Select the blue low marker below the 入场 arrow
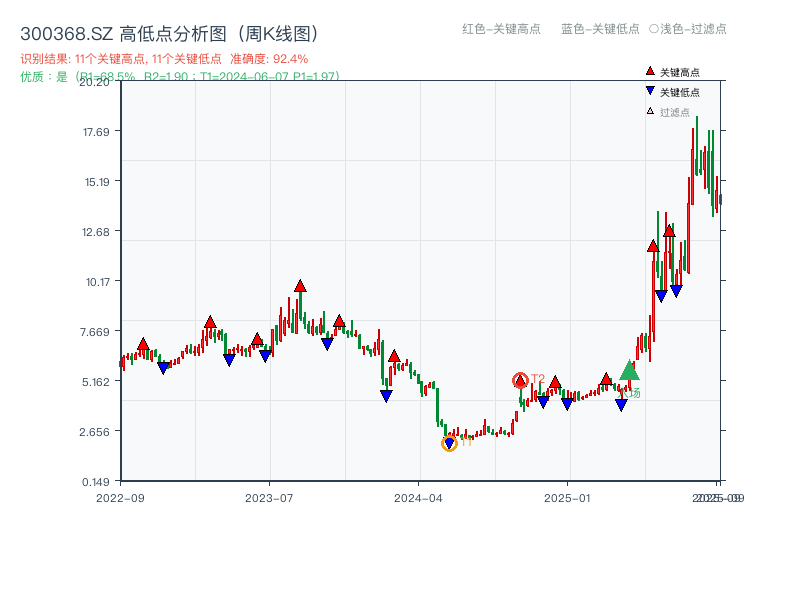This screenshot has height=600, width=800. pyautogui.click(x=622, y=401)
